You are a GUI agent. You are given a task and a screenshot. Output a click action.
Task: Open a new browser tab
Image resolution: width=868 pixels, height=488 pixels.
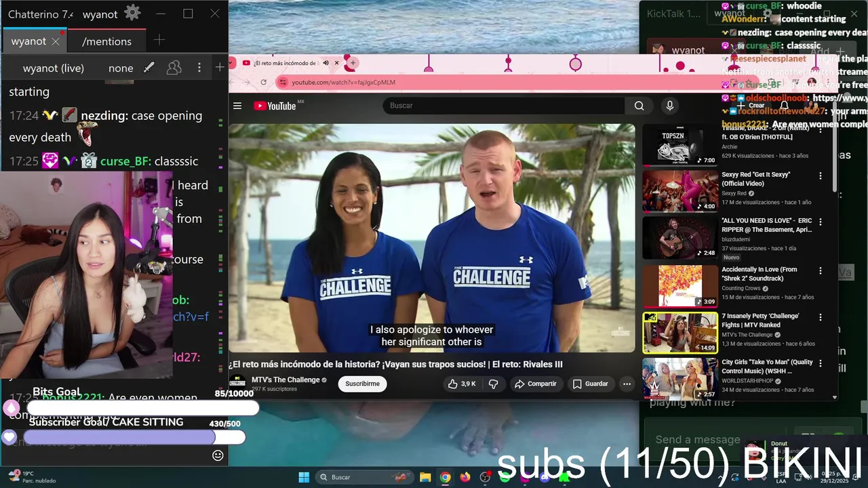(351, 63)
